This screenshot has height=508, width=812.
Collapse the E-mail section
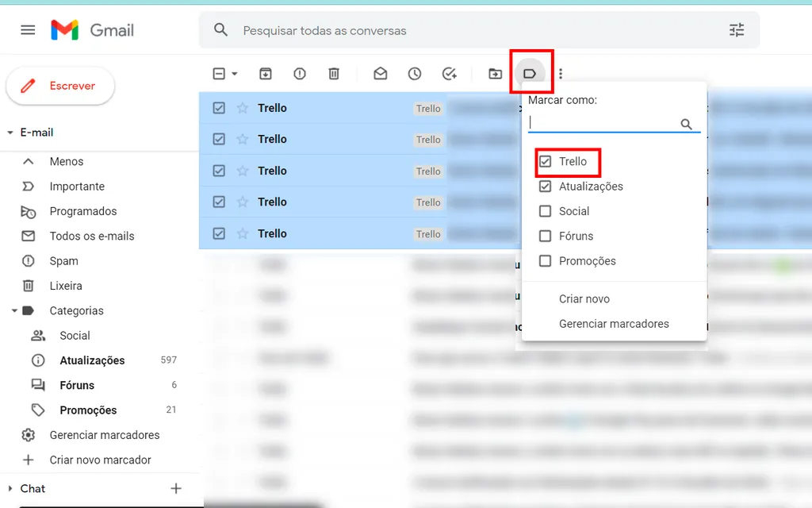[10, 133]
